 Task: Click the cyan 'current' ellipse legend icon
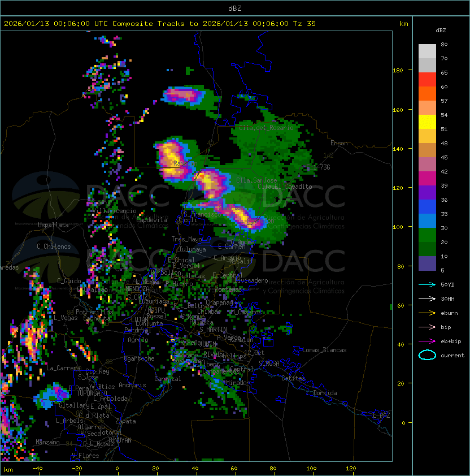click(x=427, y=355)
